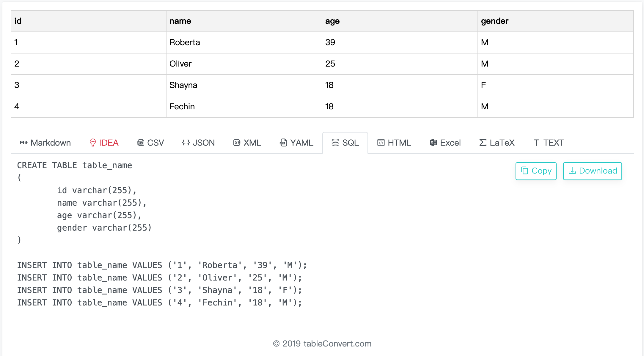Switch to the HTML tab

pos(395,143)
